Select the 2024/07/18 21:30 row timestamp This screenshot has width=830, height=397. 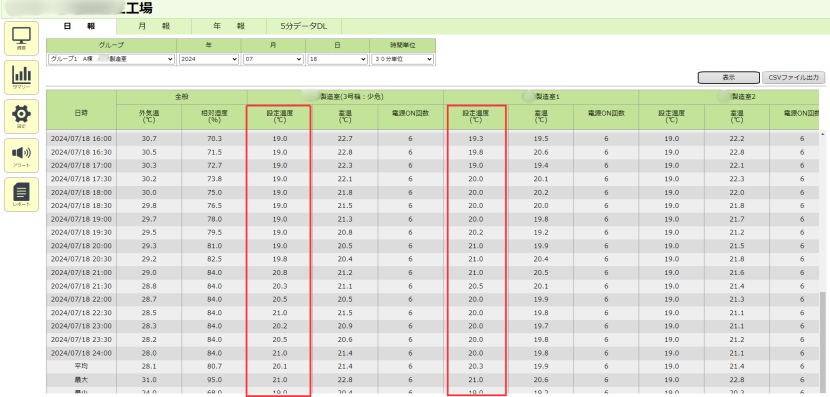point(81,286)
